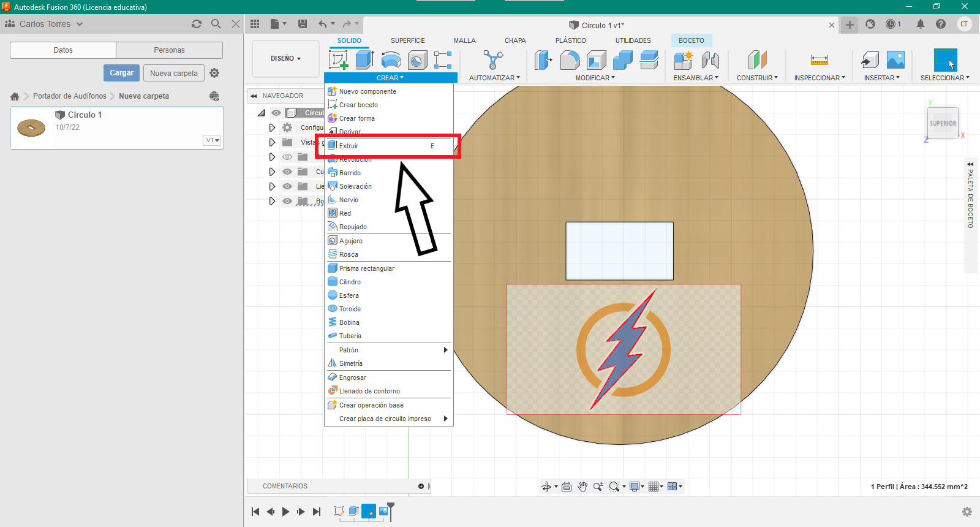The height and width of the screenshot is (527, 980).
Task: Open the Circulo 1 file thumbnail
Action: coord(31,128)
